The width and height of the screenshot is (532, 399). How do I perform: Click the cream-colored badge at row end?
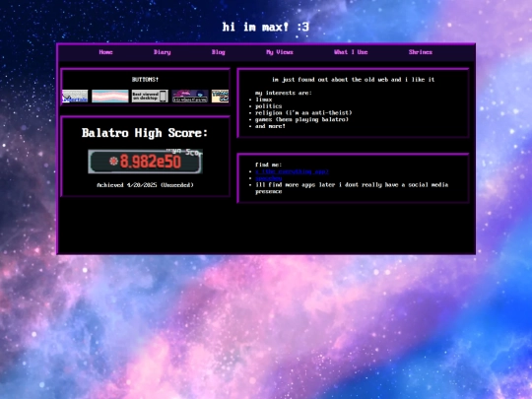pos(221,96)
